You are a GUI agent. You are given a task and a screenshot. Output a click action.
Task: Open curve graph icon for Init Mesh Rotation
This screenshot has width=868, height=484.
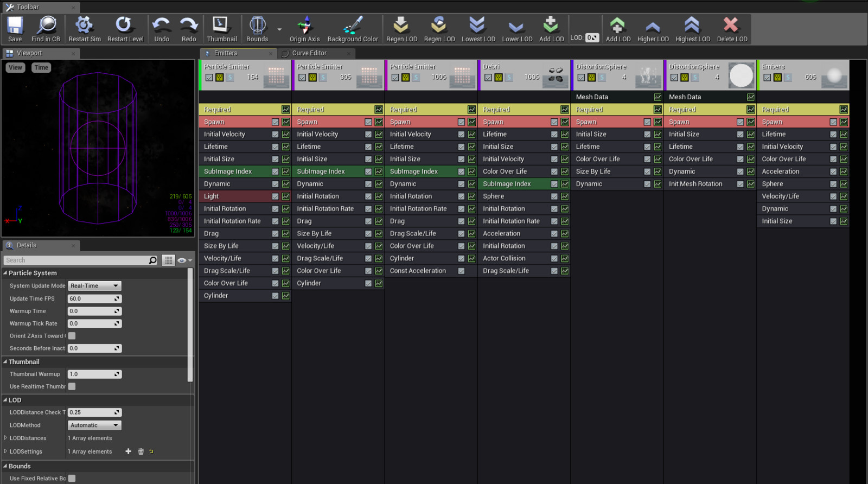[751, 184]
